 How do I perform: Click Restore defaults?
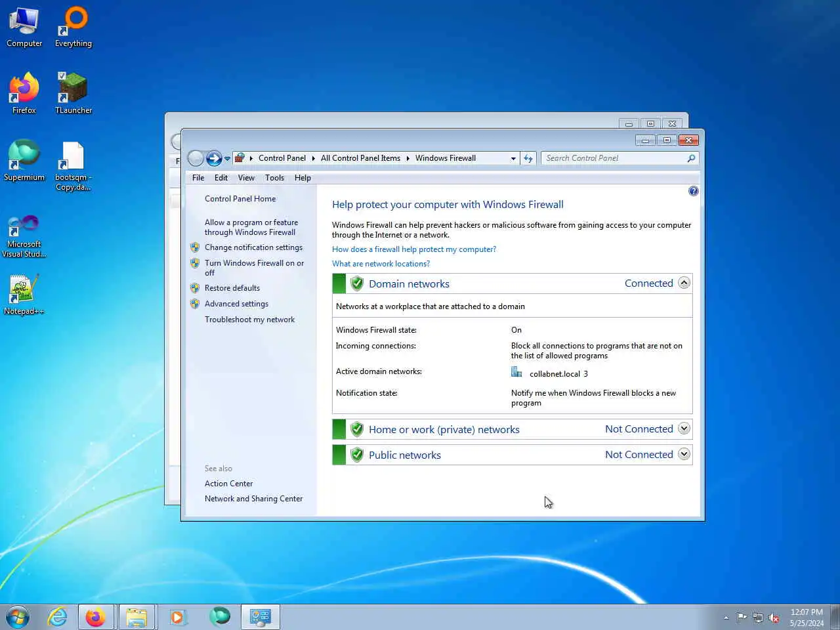pyautogui.click(x=232, y=288)
